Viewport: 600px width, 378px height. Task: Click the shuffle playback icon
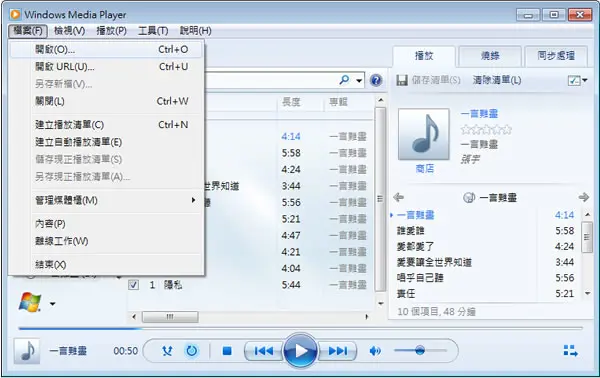pos(167,350)
